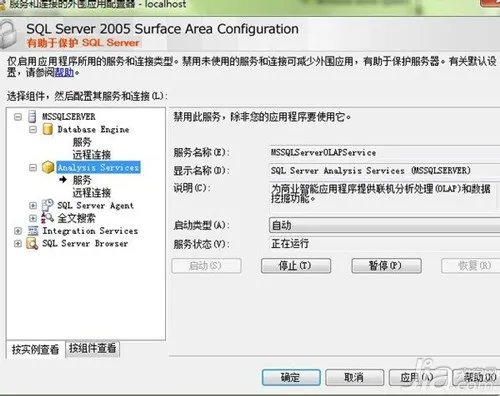Click the 服务名称 field MSSQLServerOLAPService
Image resolution: width=500 pixels, height=396 pixels.
[x=384, y=152]
